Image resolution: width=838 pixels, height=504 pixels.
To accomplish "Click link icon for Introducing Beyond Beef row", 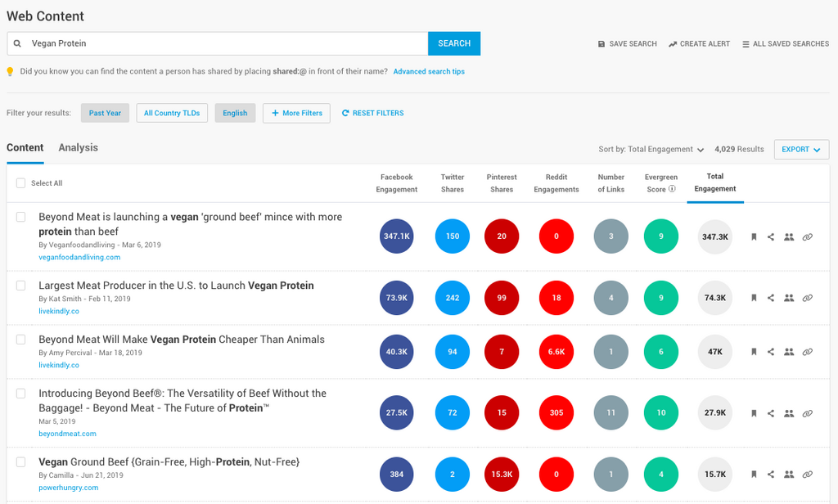I will coord(808,413).
